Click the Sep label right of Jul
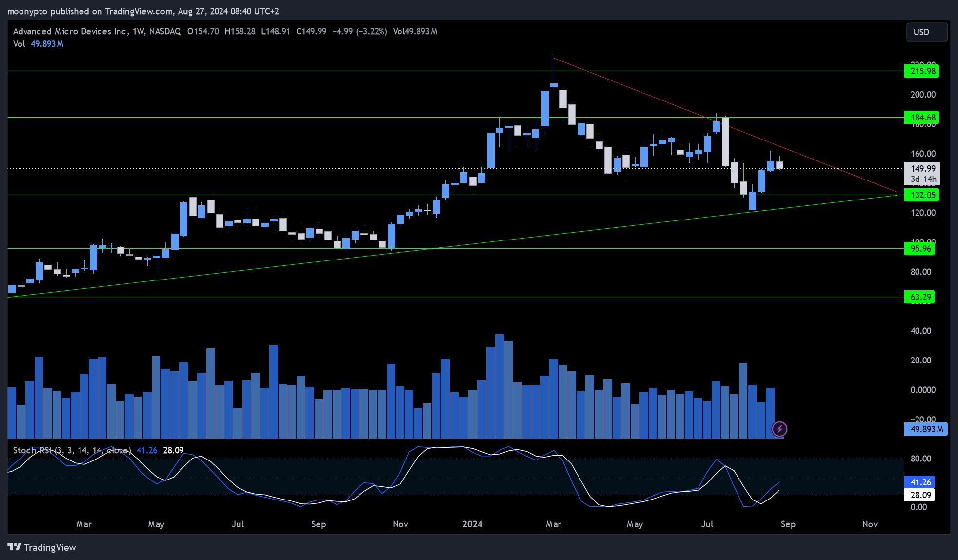 [x=788, y=524]
